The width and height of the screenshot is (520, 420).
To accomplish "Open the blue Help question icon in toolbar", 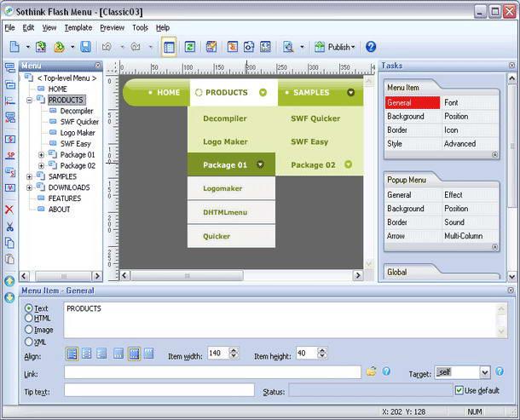I will (x=371, y=47).
